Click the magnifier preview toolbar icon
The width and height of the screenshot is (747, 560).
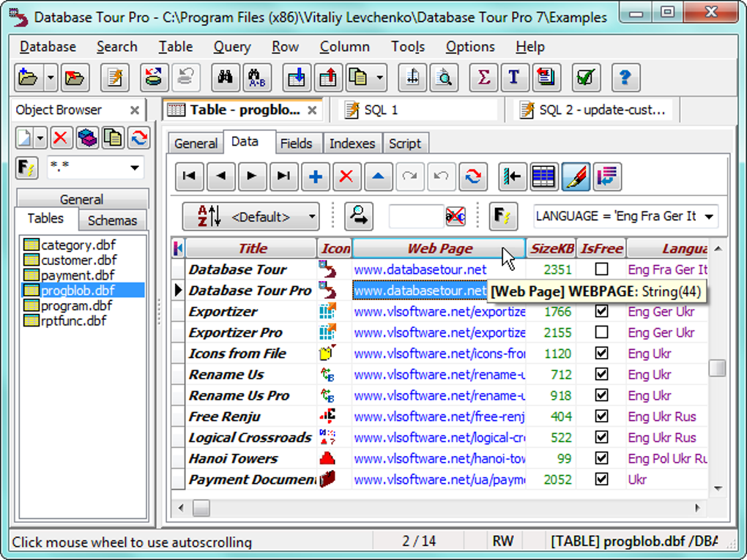[x=444, y=77]
